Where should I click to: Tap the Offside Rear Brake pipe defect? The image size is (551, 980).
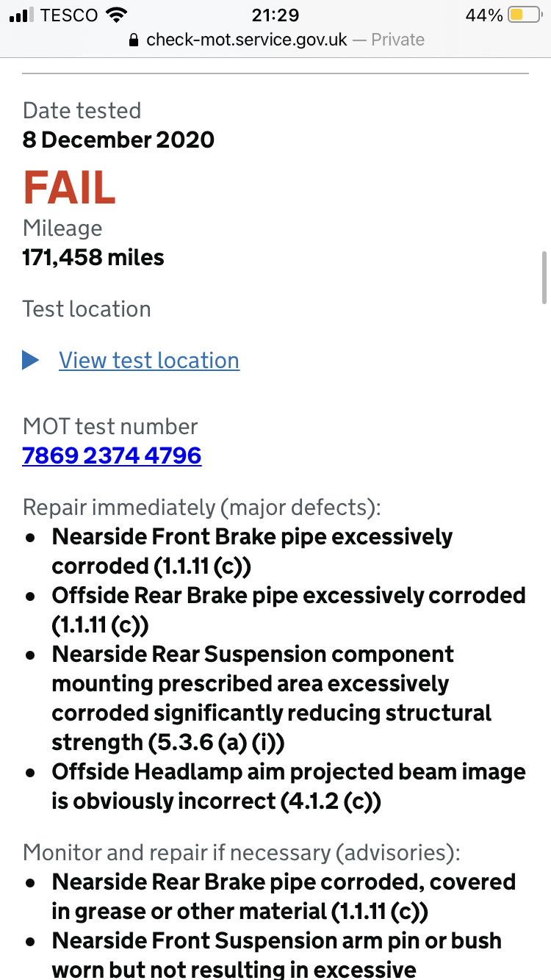[x=289, y=609]
